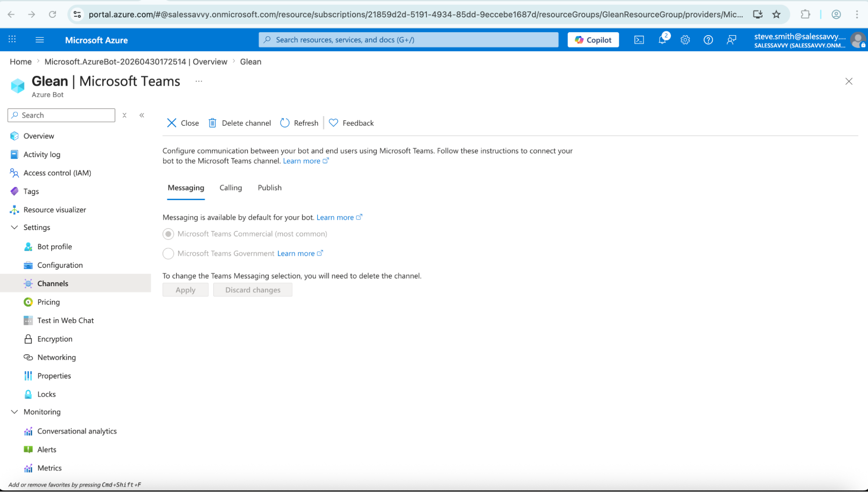Open Resource visualizer

[x=55, y=210]
